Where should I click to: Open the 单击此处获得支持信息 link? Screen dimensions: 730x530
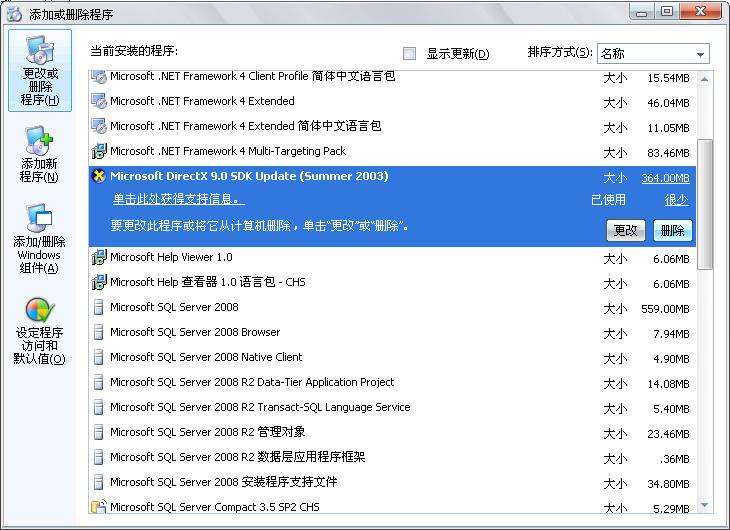click(178, 199)
